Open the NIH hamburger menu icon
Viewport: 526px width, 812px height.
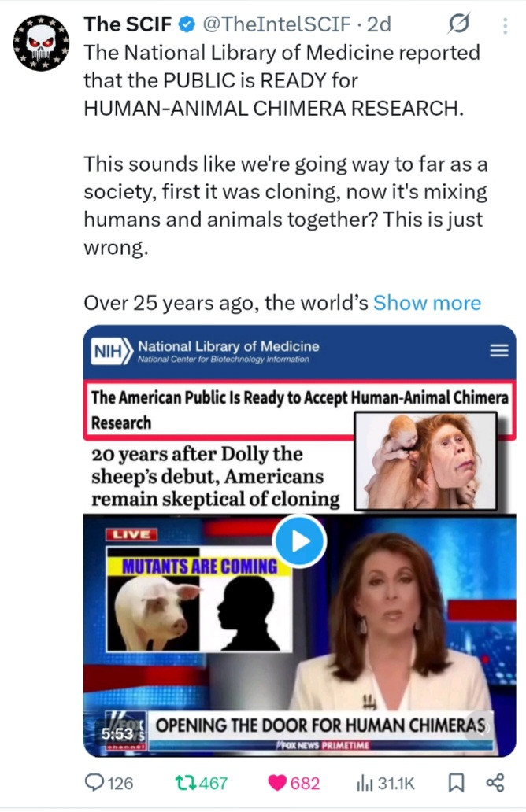coord(499,351)
